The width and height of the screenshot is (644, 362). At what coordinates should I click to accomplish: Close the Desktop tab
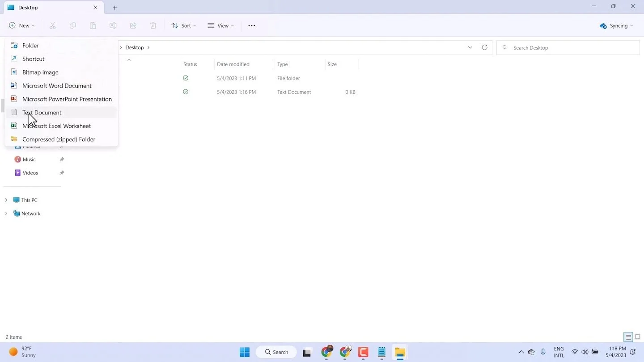tap(95, 8)
